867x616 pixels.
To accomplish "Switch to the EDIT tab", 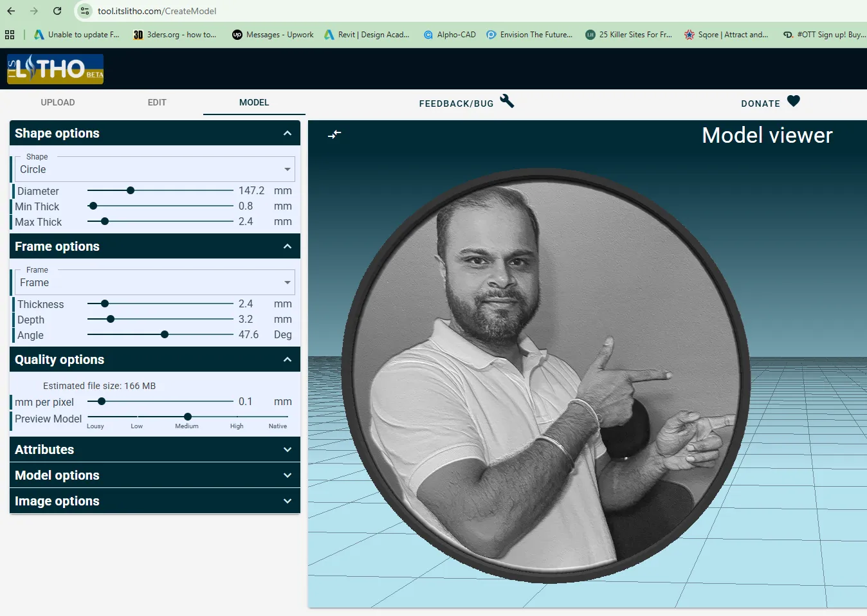I will pos(157,102).
